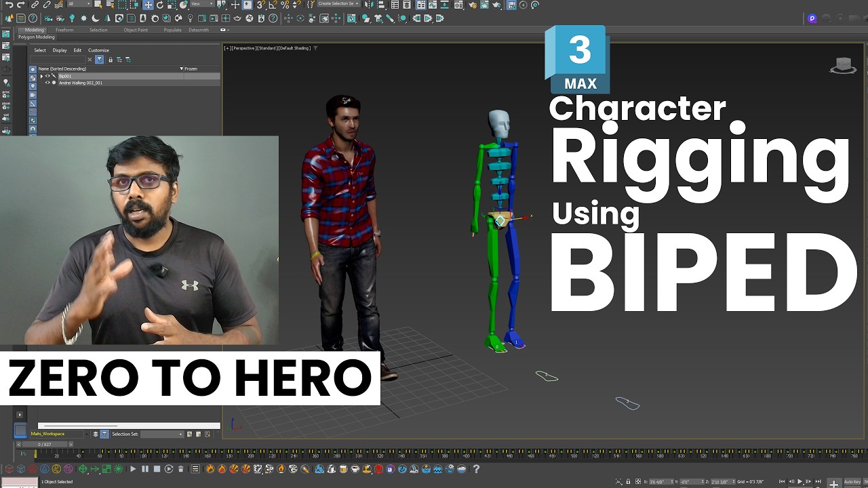Clear the Scene Explorer search with X
868x488 pixels.
[x=90, y=60]
